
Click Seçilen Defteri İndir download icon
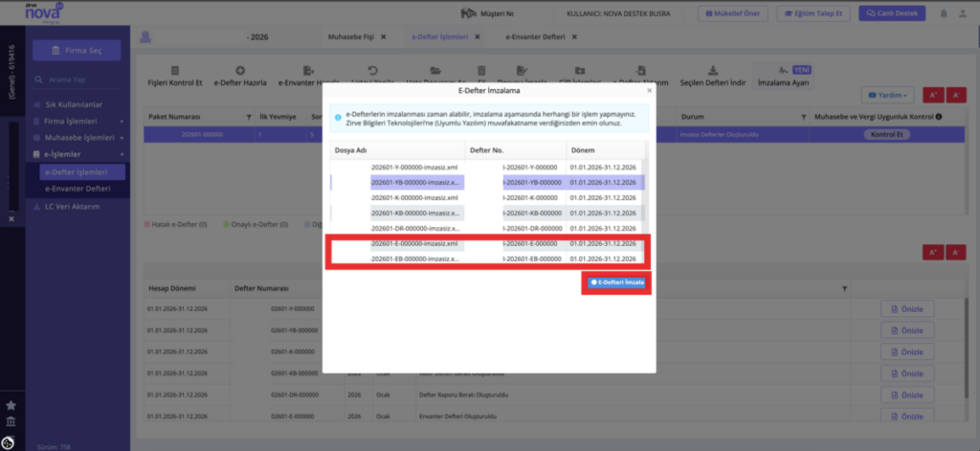point(713,71)
